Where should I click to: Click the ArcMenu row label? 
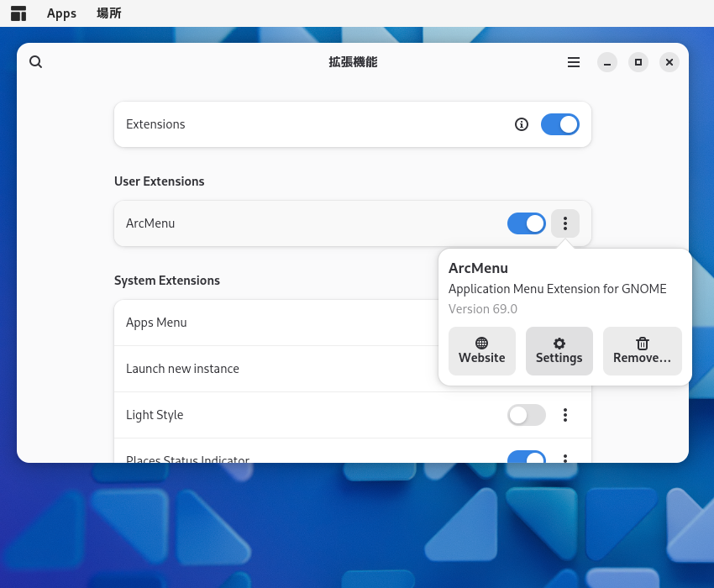pyautogui.click(x=150, y=223)
